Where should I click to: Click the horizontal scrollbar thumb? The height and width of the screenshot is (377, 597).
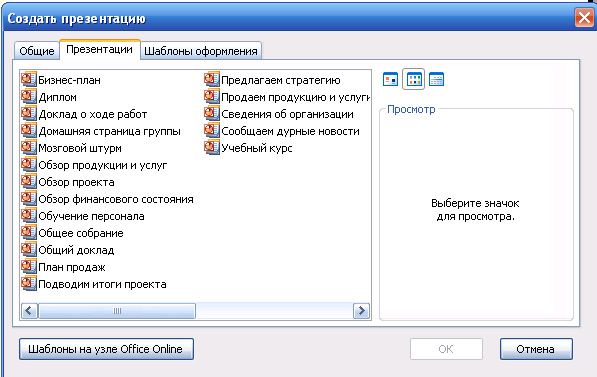117,311
